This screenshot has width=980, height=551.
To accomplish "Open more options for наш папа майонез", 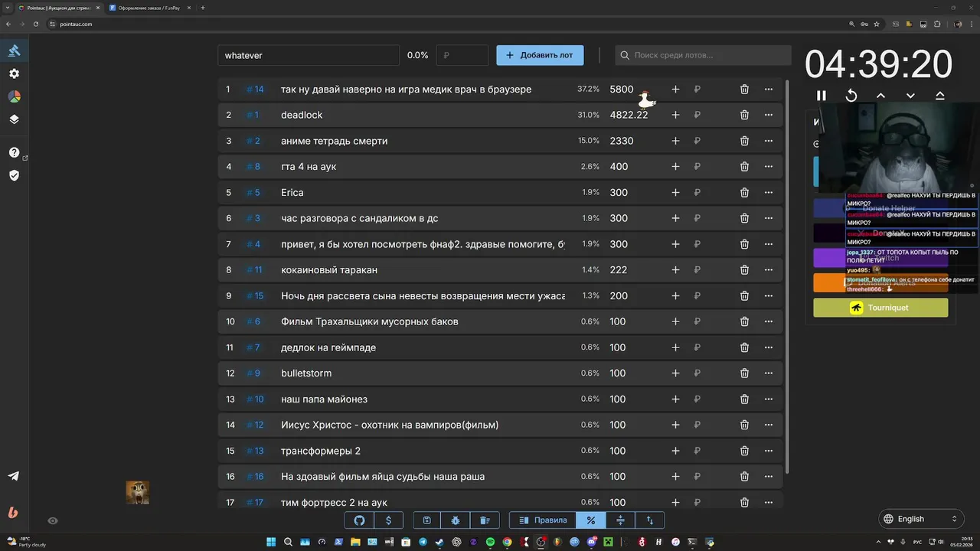I will pyautogui.click(x=769, y=399).
